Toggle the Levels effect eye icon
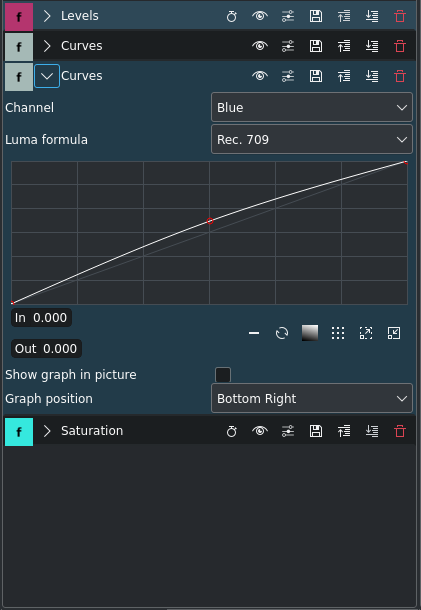Viewport: 421px width, 610px height. click(260, 16)
